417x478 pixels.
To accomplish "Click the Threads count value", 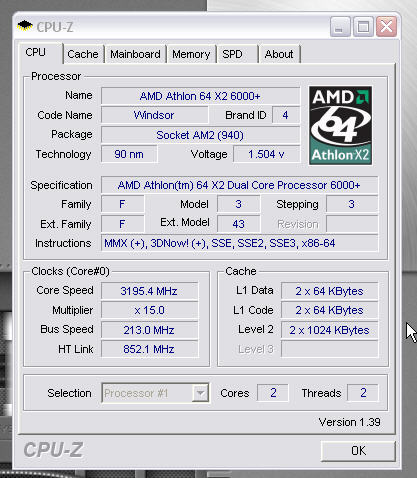I will [363, 393].
